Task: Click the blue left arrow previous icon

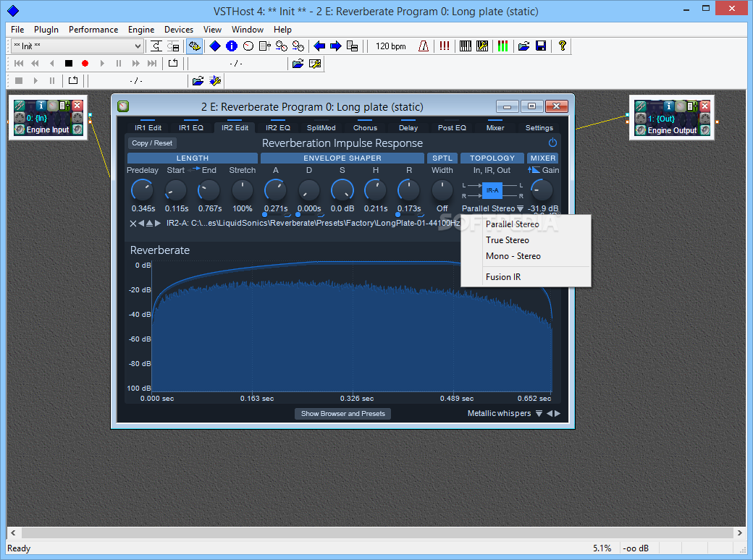Action: tap(319, 46)
